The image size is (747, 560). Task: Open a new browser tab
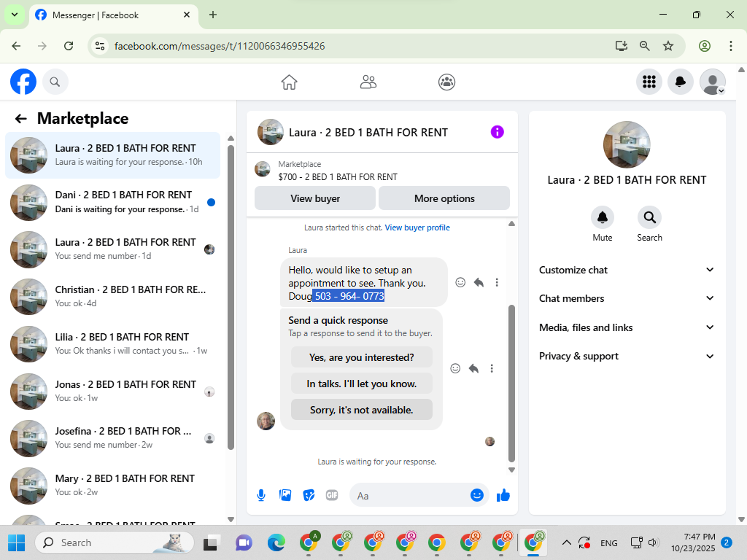tap(213, 15)
